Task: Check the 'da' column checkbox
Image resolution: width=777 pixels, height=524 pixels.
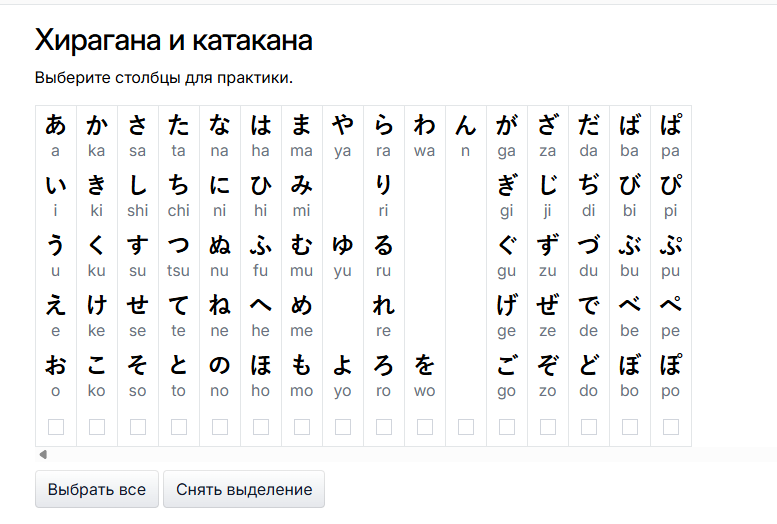Action: [x=589, y=427]
